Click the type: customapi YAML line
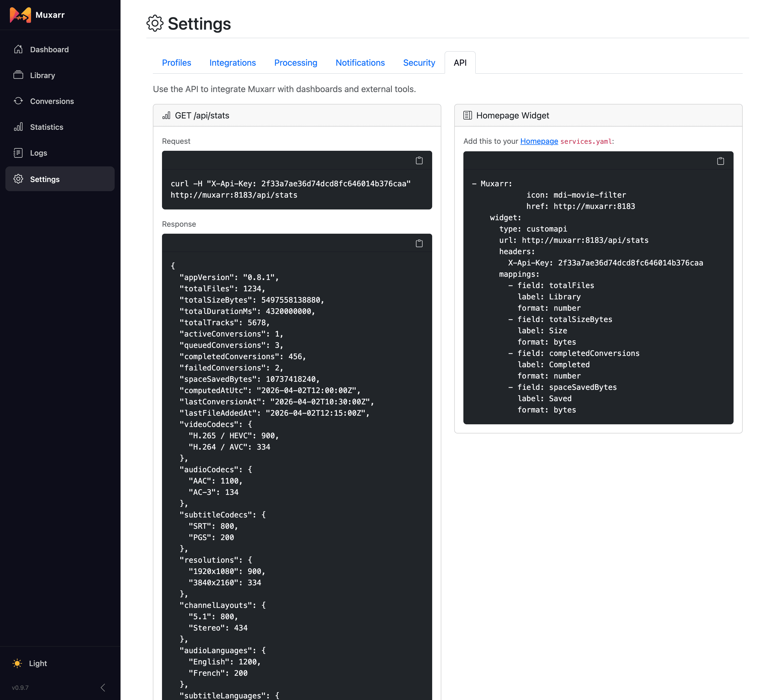775x700 pixels. pos(533,229)
